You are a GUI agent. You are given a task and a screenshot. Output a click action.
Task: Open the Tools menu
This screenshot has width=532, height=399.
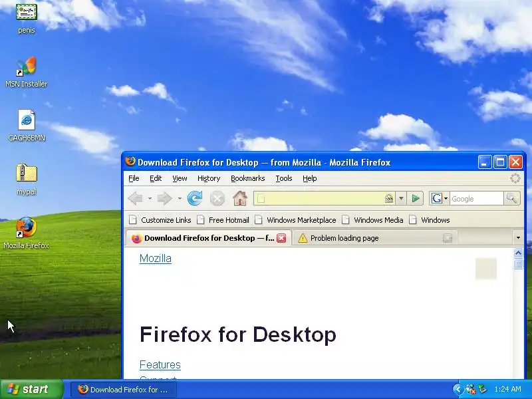tap(284, 178)
